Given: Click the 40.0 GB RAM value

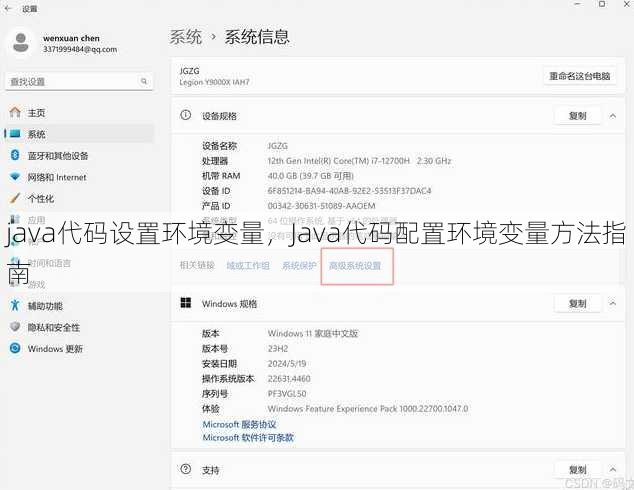Looking at the screenshot, I should pyautogui.click(x=311, y=176).
